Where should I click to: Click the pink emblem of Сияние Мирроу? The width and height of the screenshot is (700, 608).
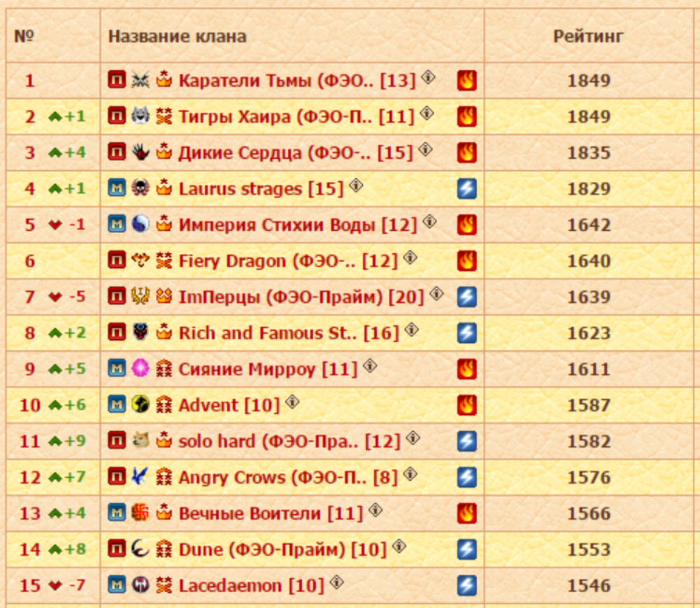pyautogui.click(x=140, y=369)
